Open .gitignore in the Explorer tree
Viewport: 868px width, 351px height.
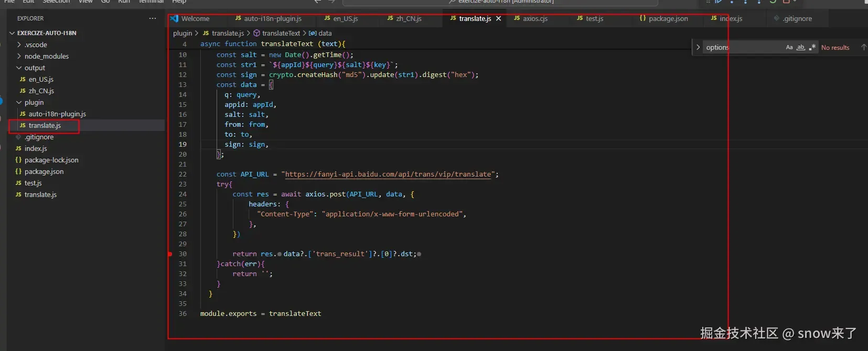pos(39,137)
